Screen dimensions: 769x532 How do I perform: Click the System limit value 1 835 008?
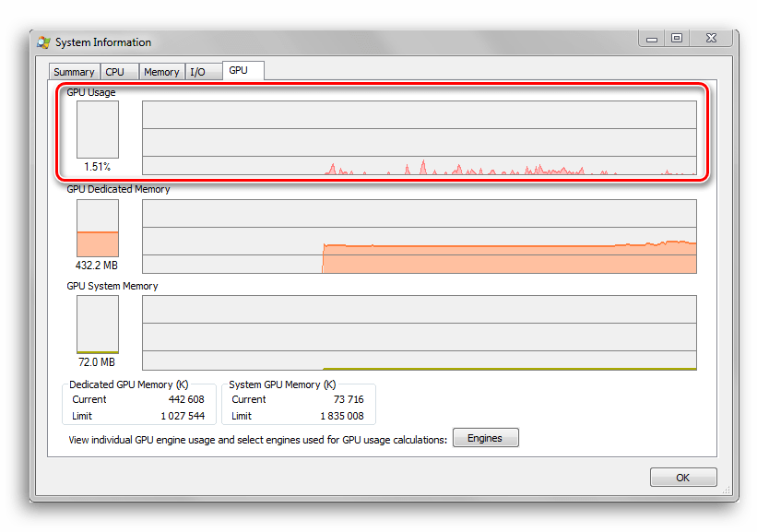(x=342, y=416)
